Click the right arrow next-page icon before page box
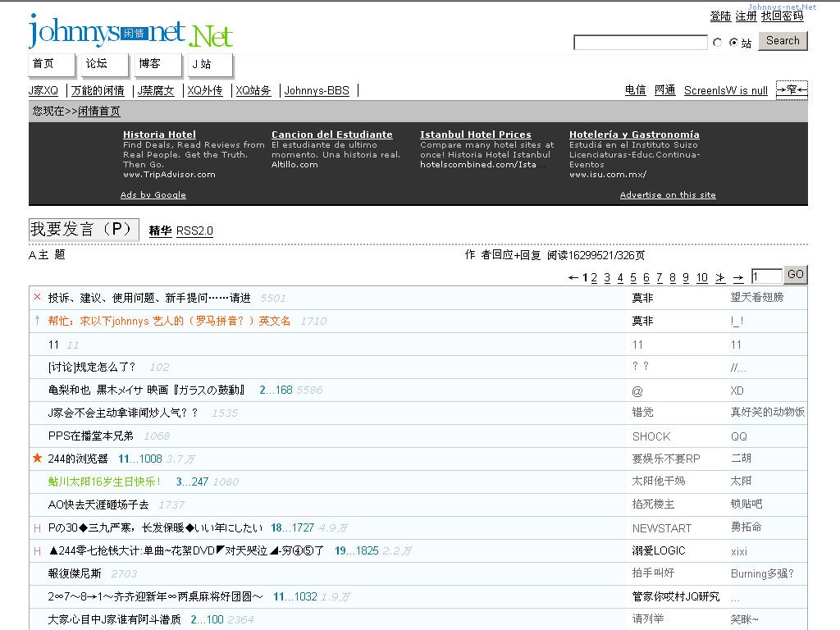The width and height of the screenshot is (840, 630). coord(738,278)
